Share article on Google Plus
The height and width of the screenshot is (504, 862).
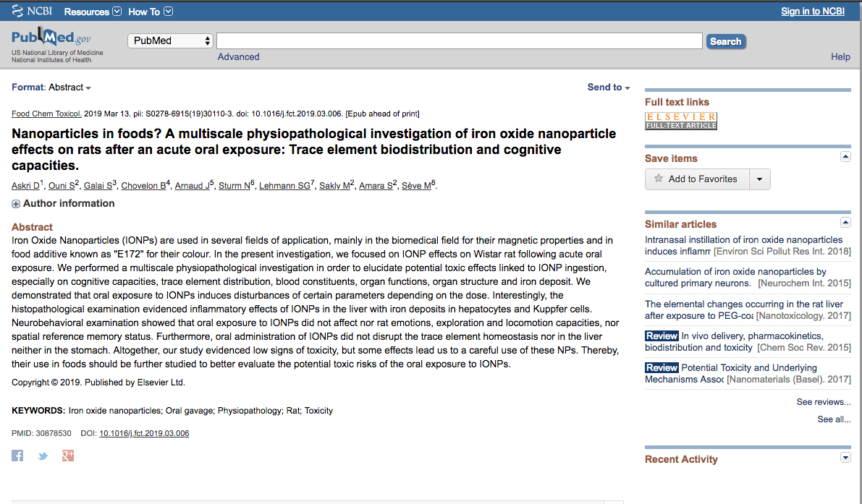pos(67,456)
